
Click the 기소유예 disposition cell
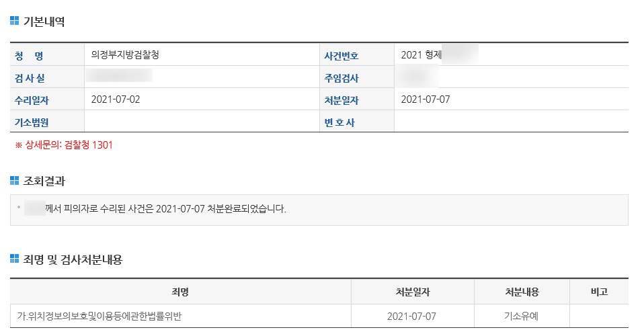(522, 316)
